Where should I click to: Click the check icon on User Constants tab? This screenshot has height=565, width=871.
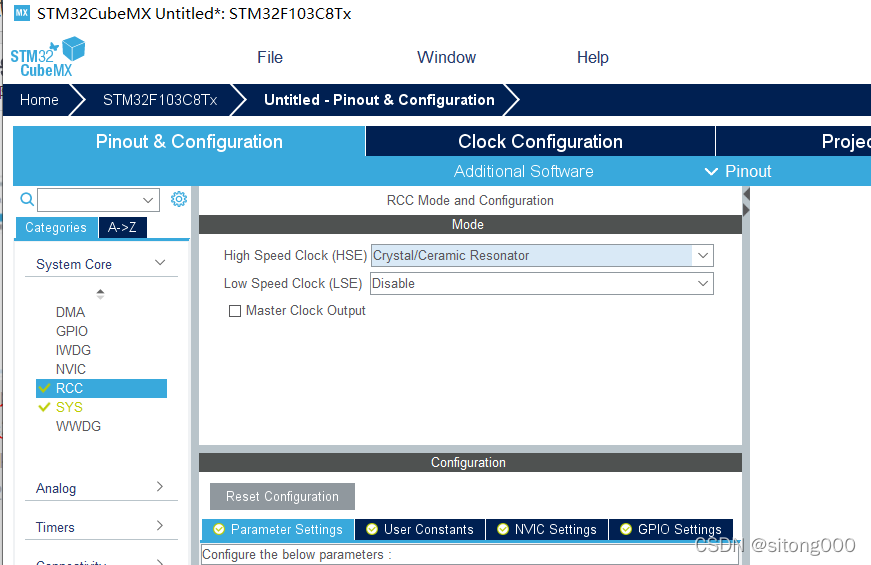tap(372, 529)
